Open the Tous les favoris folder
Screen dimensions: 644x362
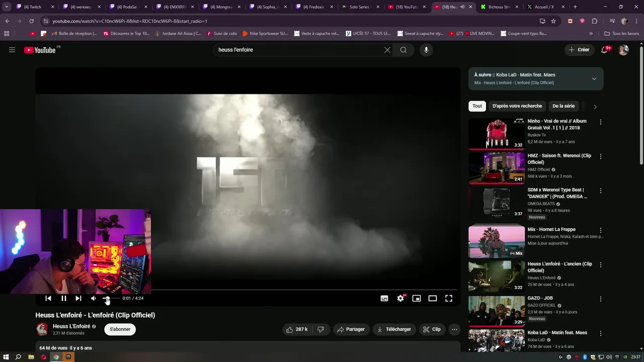pyautogui.click(x=622, y=34)
